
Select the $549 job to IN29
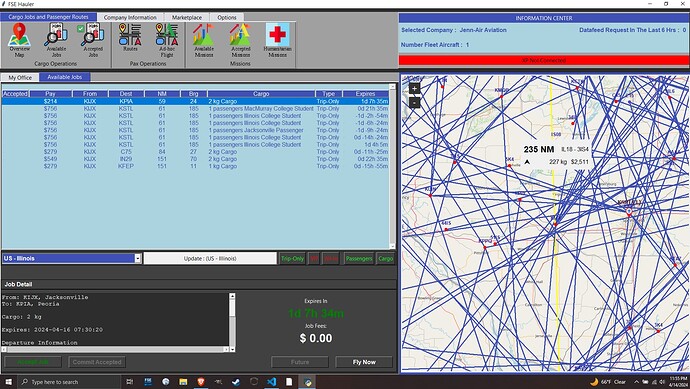point(195,159)
